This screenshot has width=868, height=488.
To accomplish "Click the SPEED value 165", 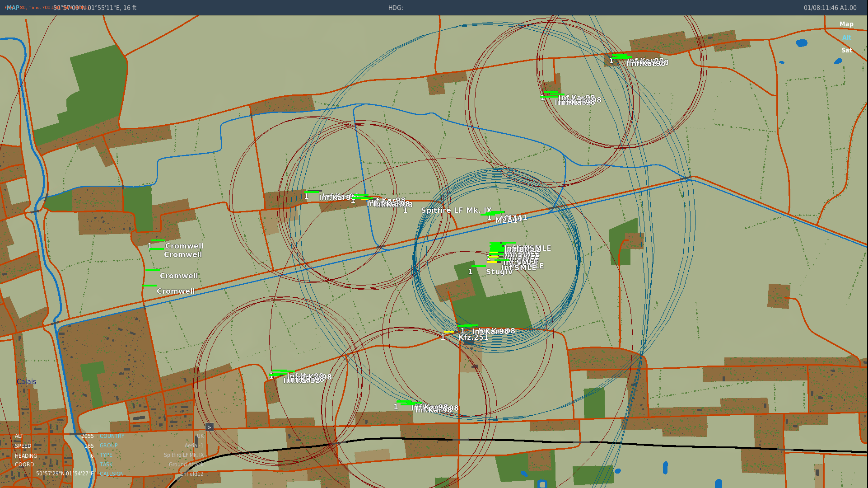I will click(x=89, y=446).
